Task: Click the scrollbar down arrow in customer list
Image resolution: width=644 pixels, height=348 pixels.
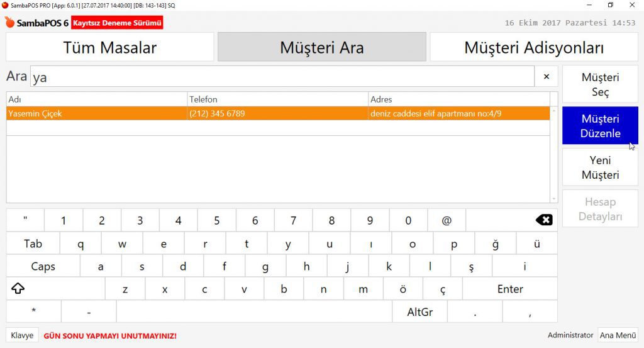Action: point(554,198)
